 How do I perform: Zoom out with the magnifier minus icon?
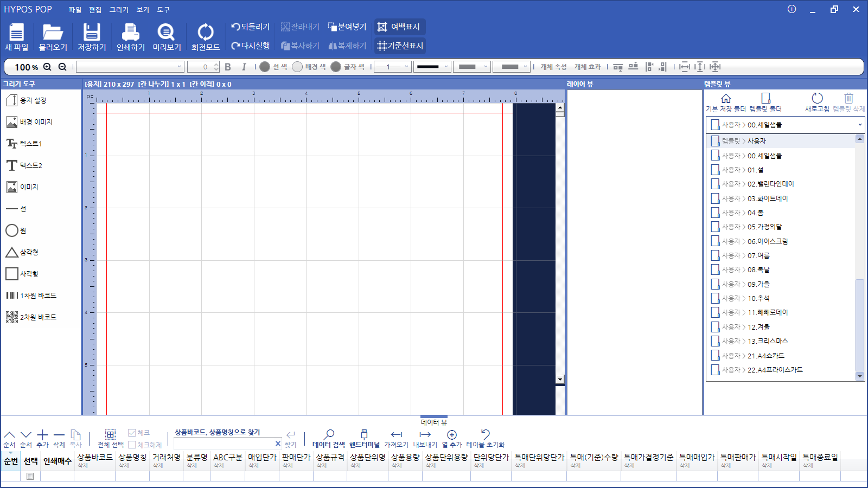tap(62, 67)
